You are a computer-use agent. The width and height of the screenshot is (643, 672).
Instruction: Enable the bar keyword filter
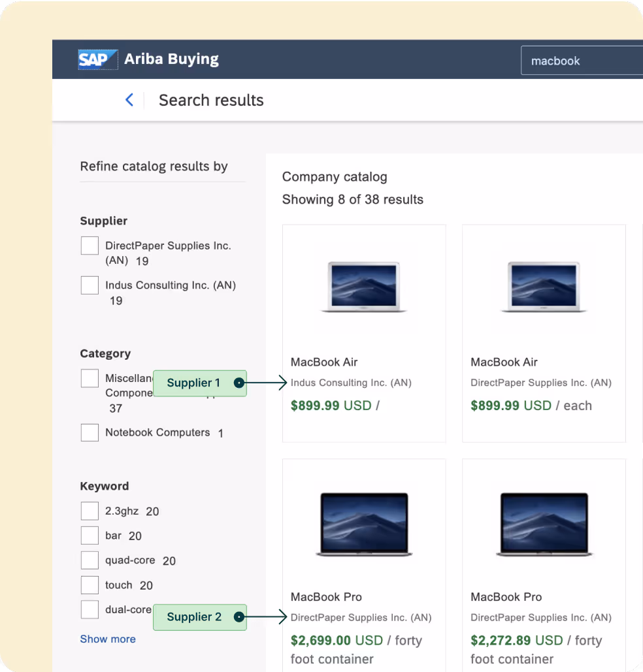coord(90,536)
